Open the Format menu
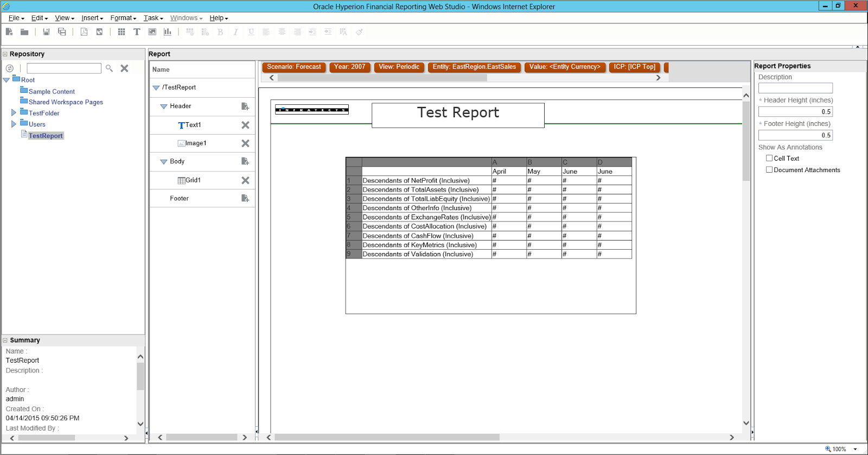The width and height of the screenshot is (868, 455). pyautogui.click(x=123, y=18)
